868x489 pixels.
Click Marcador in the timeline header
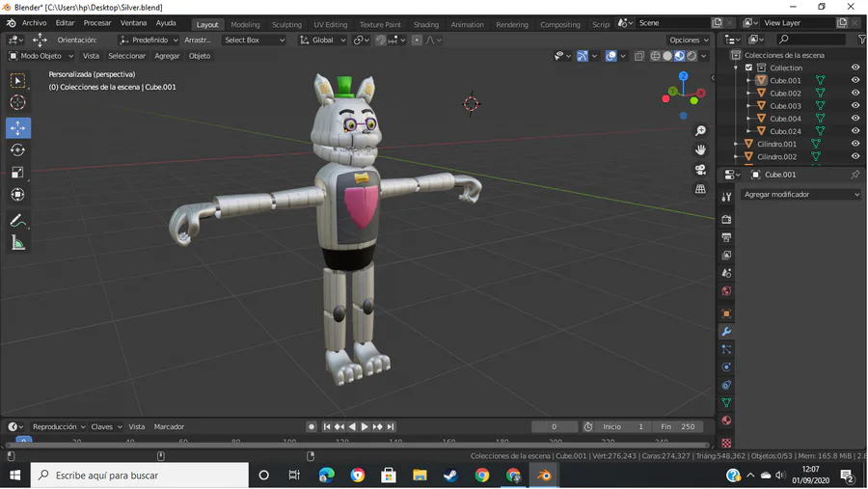pyautogui.click(x=169, y=426)
